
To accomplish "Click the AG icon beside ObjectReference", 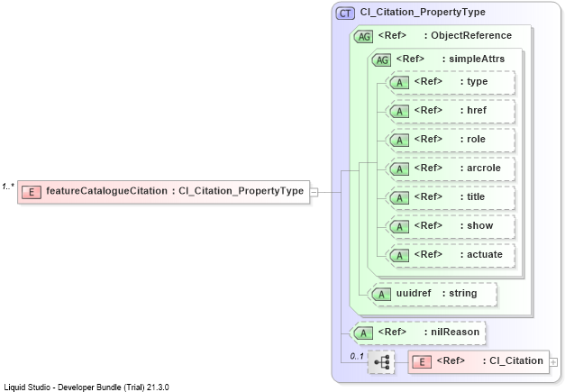I will click(x=364, y=36).
